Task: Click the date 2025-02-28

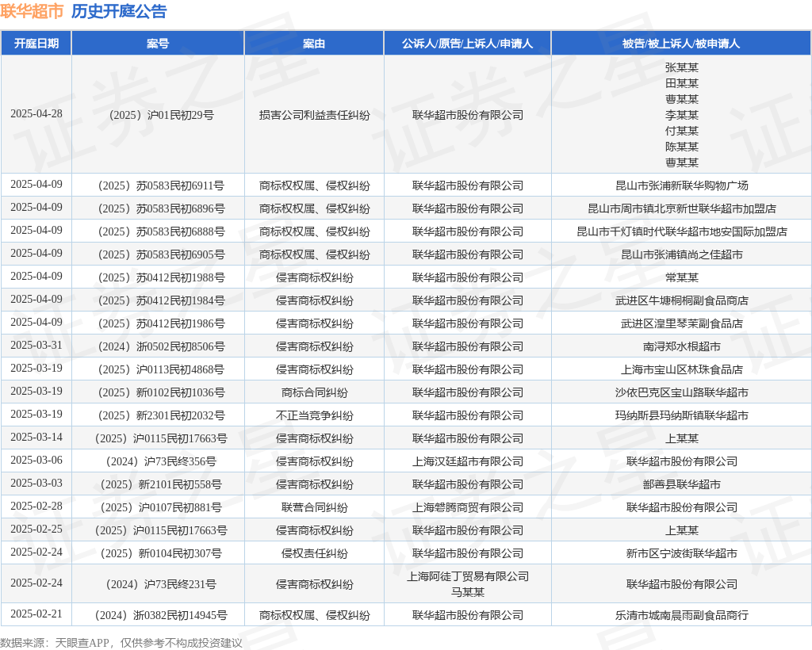Action: 36,507
